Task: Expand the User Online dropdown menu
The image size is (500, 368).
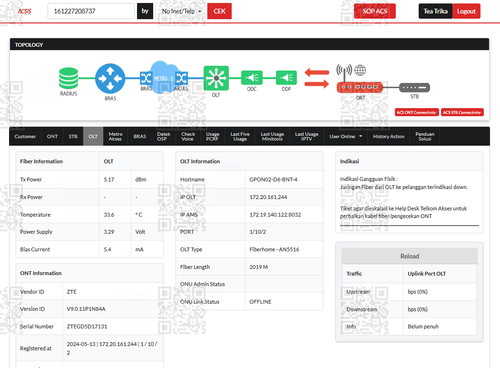Action: point(345,136)
